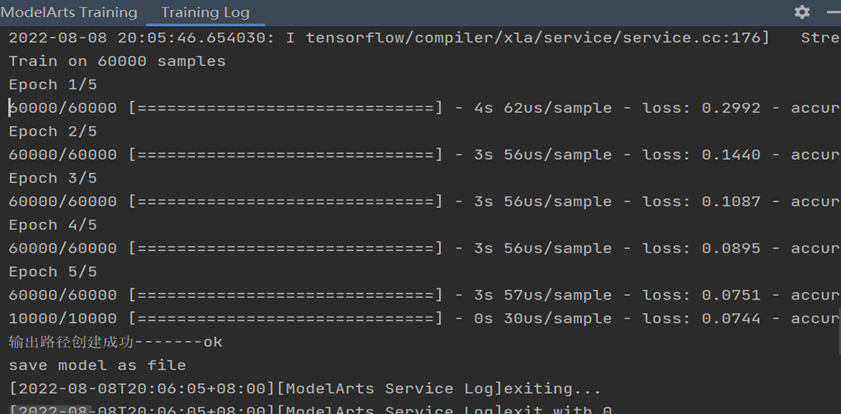Click the "Epoch 5/5" log line
841x414 pixels.
pos(53,272)
